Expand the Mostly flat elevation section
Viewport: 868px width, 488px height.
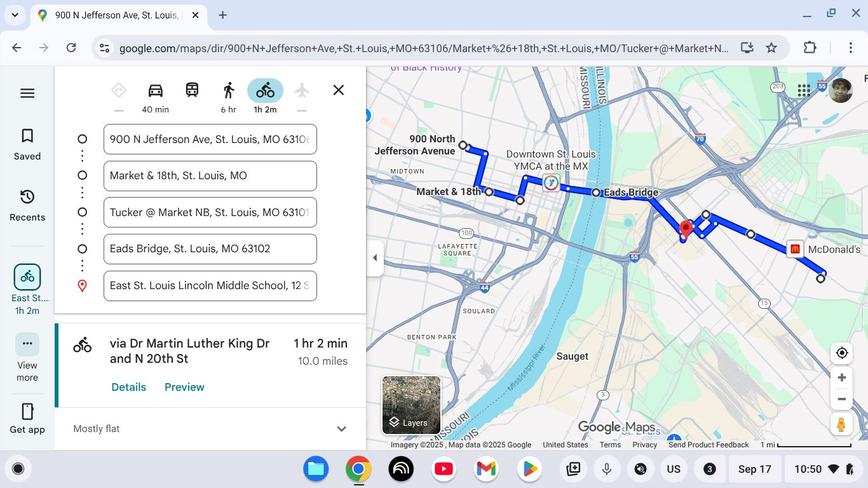(x=341, y=429)
